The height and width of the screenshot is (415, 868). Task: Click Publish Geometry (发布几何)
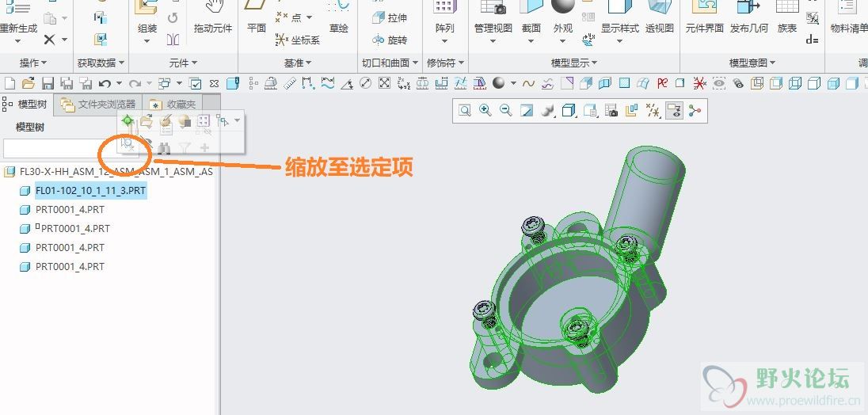point(749,17)
